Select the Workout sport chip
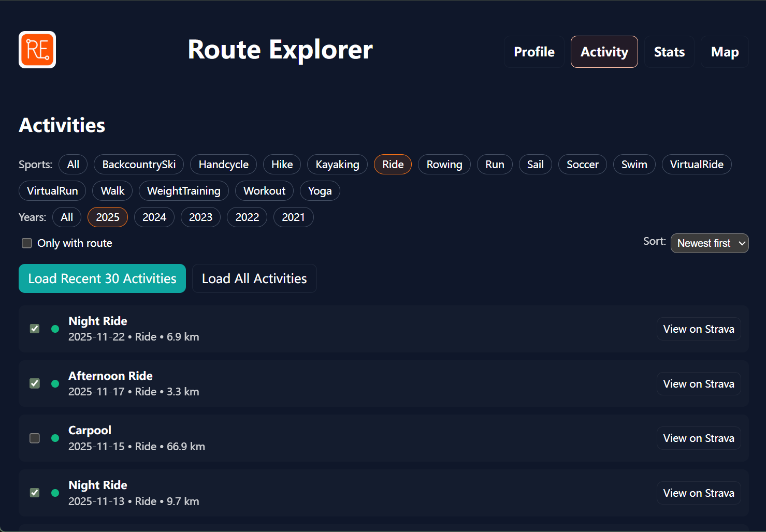Viewport: 766px width, 532px height. 264,191
